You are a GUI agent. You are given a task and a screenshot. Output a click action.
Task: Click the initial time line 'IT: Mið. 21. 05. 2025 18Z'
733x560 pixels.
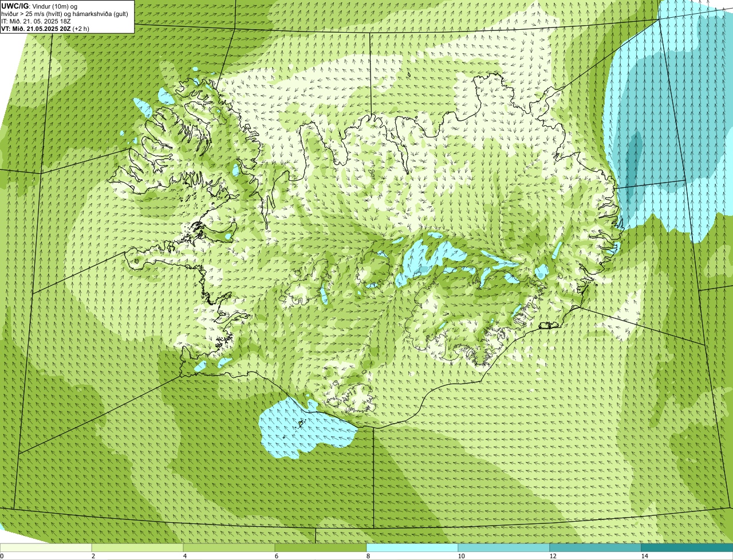point(36,21)
